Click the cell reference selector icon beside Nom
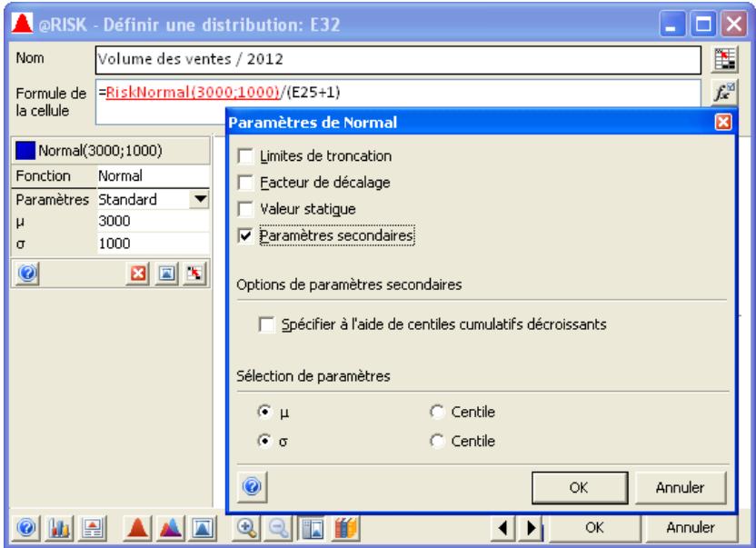756x548 pixels. click(x=721, y=58)
